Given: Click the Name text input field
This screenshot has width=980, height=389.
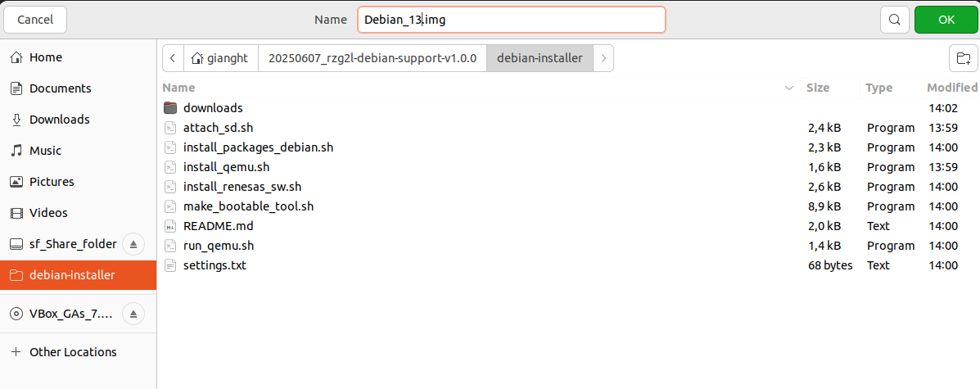Looking at the screenshot, I should click(511, 20).
